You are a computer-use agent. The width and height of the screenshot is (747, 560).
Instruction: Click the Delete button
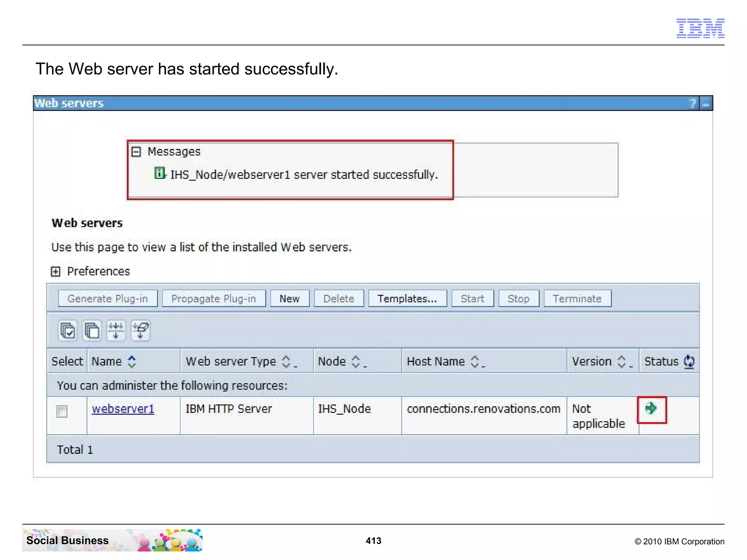(x=339, y=299)
